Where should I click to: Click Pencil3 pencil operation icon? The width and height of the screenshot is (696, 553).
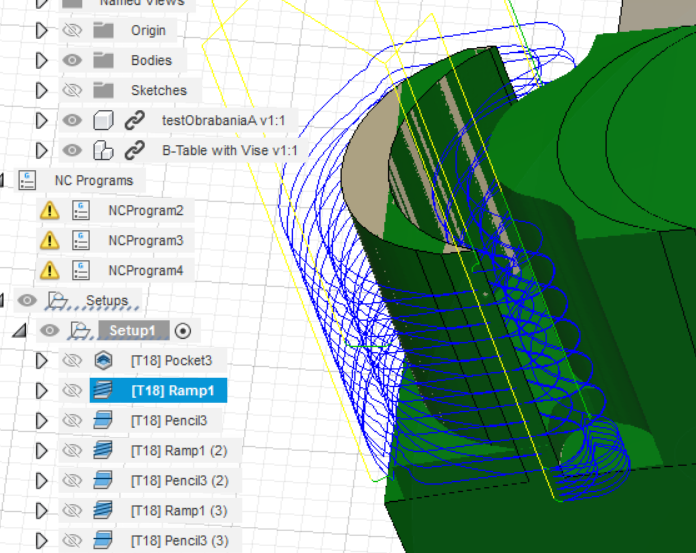tap(103, 420)
